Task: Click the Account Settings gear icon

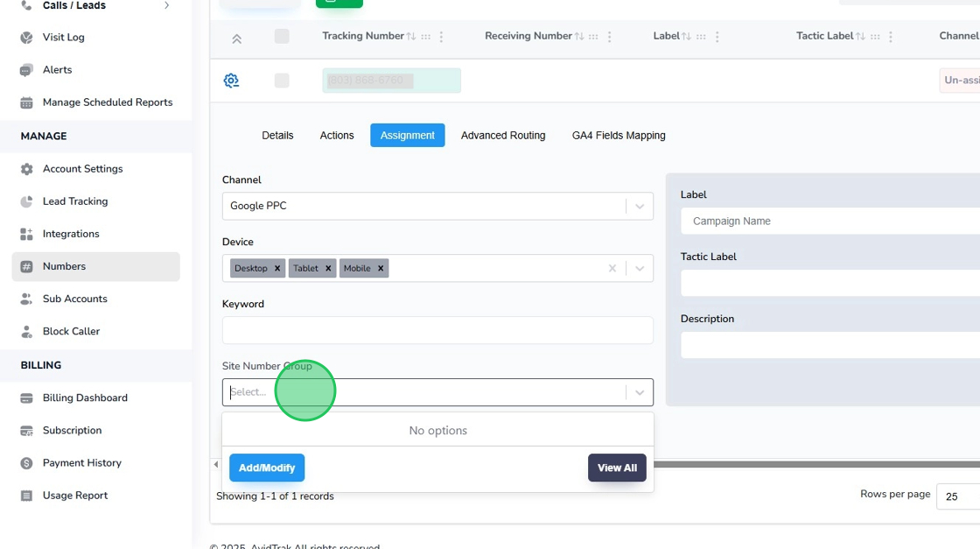Action: click(26, 169)
